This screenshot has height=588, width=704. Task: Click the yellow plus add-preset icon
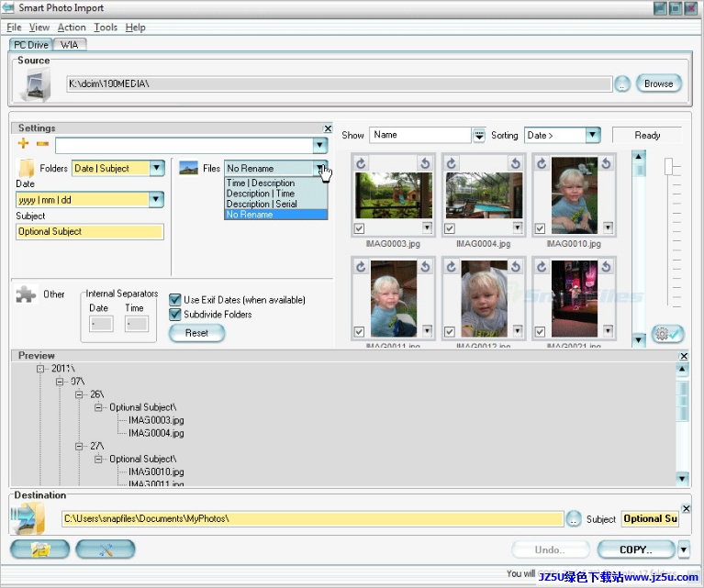23,144
